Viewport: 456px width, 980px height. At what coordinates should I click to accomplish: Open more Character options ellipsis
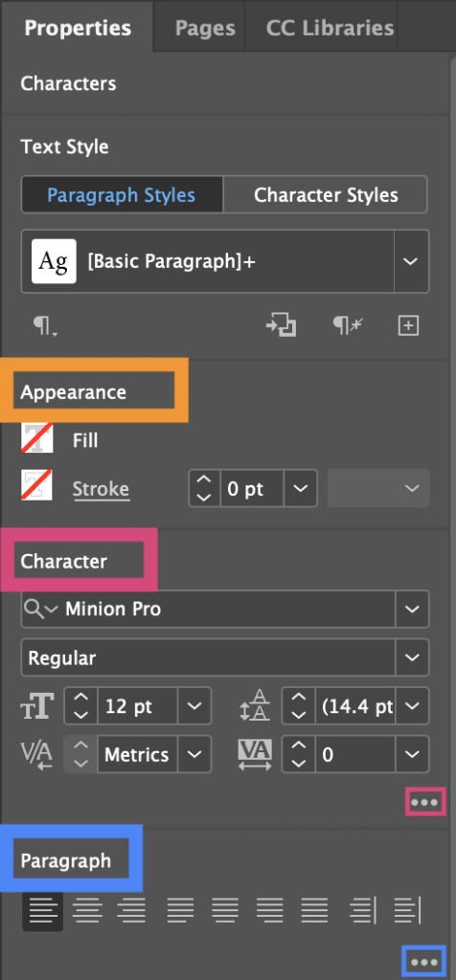(x=425, y=802)
